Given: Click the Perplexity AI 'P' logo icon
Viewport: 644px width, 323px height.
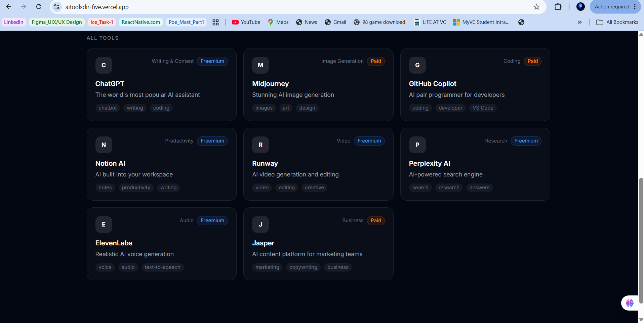Looking at the screenshot, I should pyautogui.click(x=417, y=145).
